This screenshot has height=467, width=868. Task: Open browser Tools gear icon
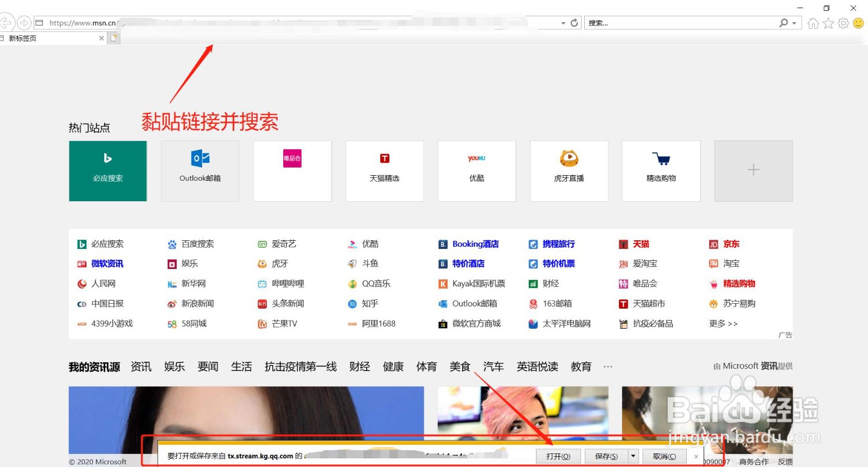pyautogui.click(x=843, y=23)
